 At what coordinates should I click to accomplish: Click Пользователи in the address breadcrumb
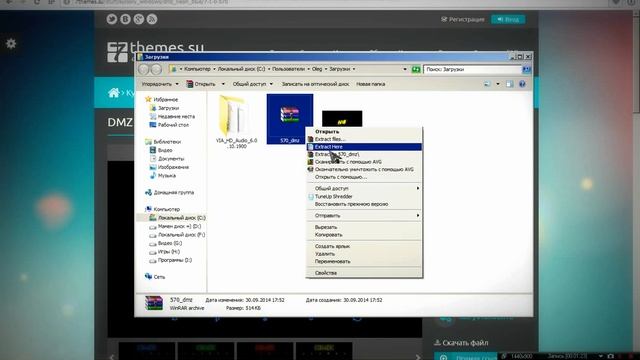click(289, 69)
